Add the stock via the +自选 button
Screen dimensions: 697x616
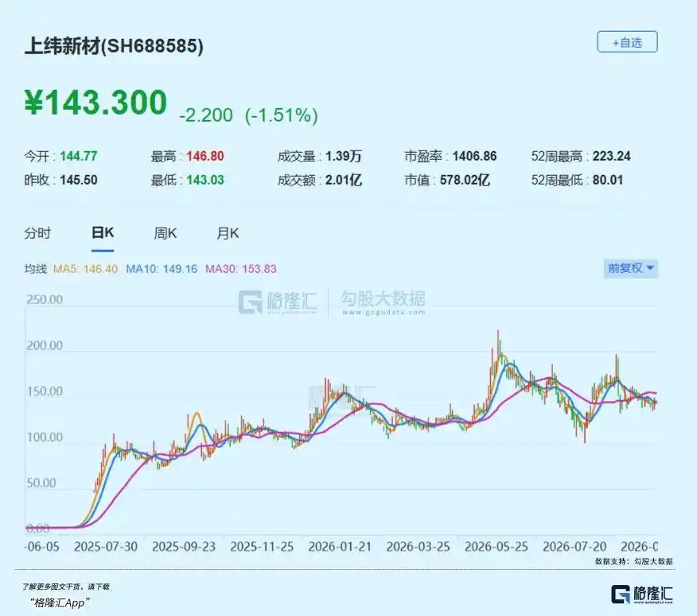(x=627, y=42)
